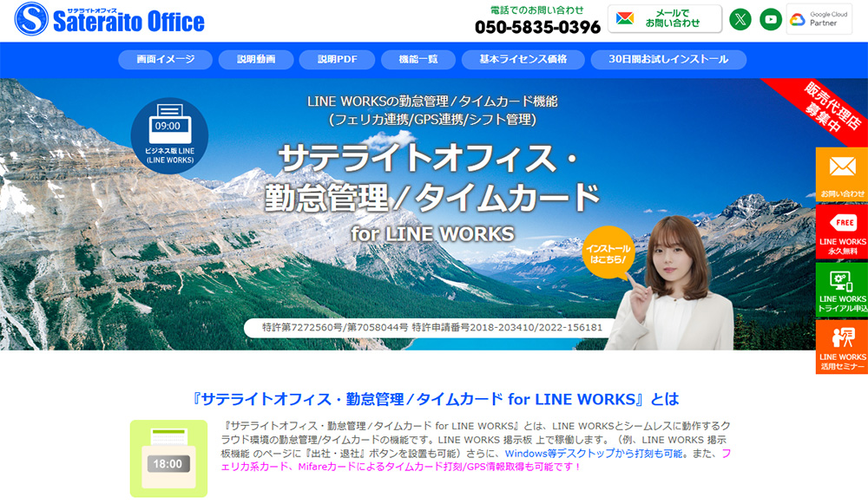Click the Windows等デスクトップから打刻も可能 link
This screenshot has height=504, width=868.
point(594,454)
